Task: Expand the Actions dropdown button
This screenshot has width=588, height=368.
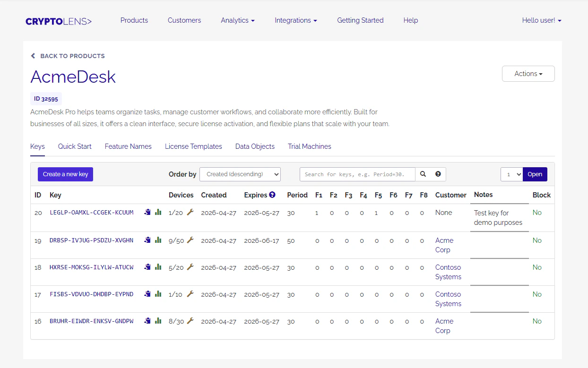Action: pos(528,74)
